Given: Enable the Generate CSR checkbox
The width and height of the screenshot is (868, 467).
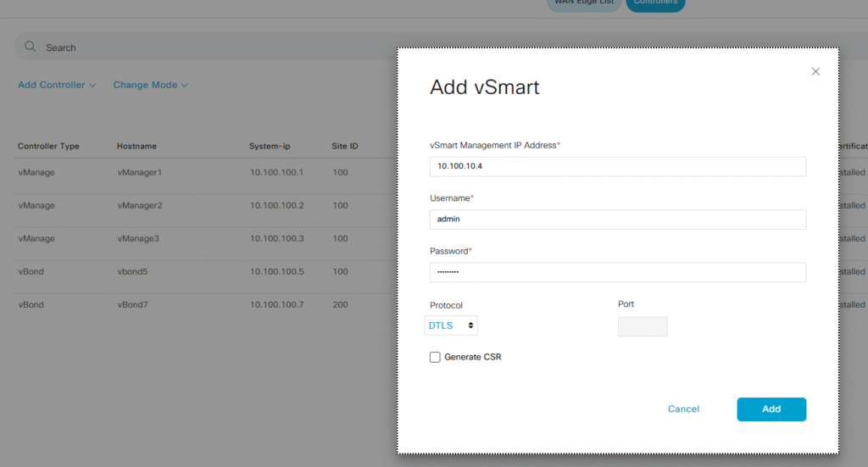Looking at the screenshot, I should (x=435, y=357).
